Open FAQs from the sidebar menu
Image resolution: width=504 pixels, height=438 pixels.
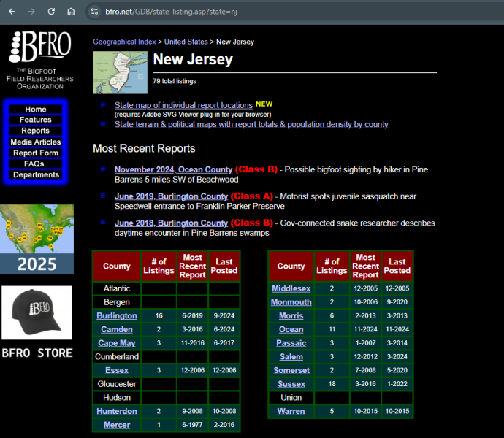coord(36,164)
